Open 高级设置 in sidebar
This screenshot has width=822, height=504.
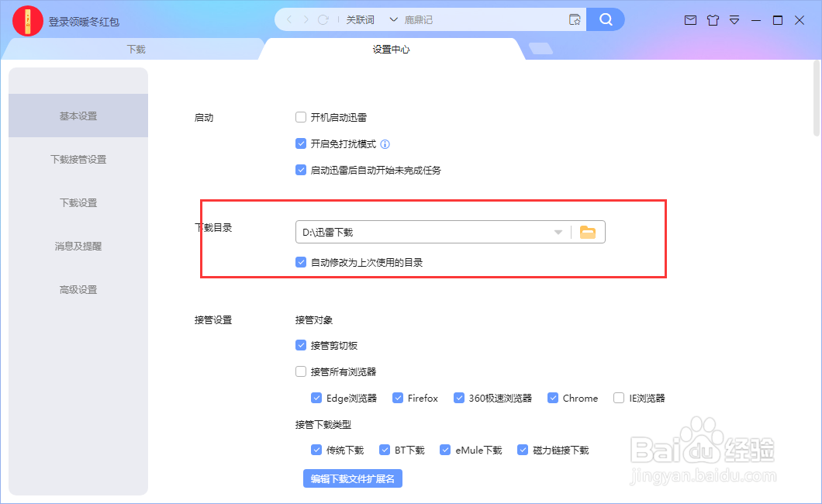(78, 290)
